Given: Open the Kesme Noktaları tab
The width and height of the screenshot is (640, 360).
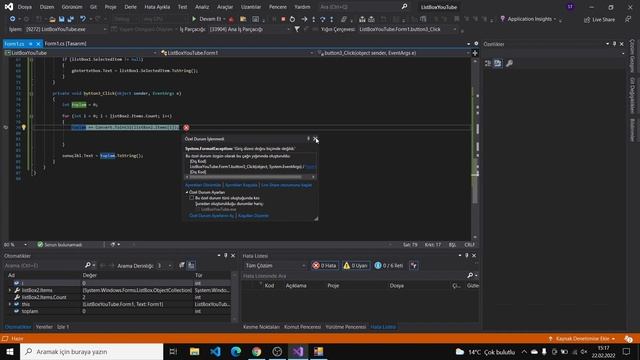Looking at the screenshot, I should 261,327.
